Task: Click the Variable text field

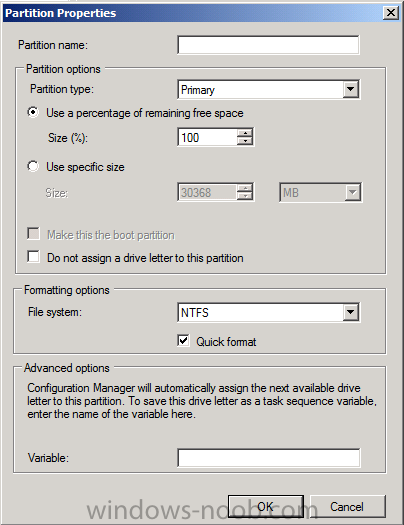Action: click(x=268, y=458)
